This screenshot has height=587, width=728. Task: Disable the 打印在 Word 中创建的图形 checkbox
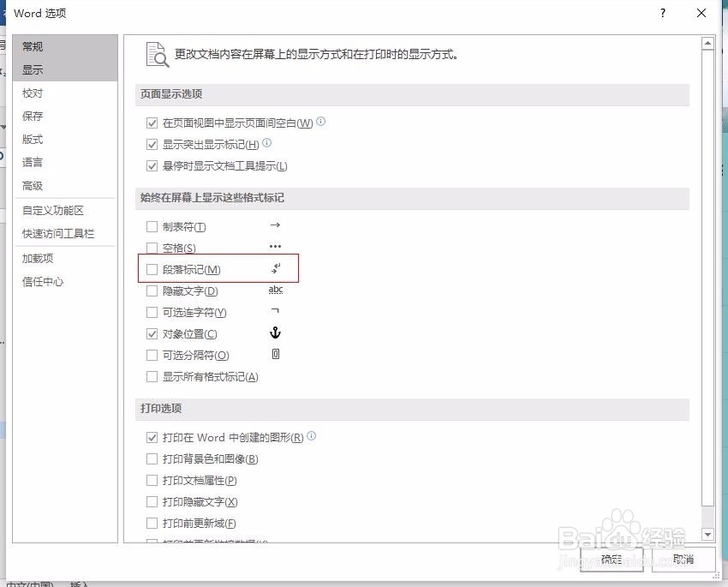coord(152,436)
